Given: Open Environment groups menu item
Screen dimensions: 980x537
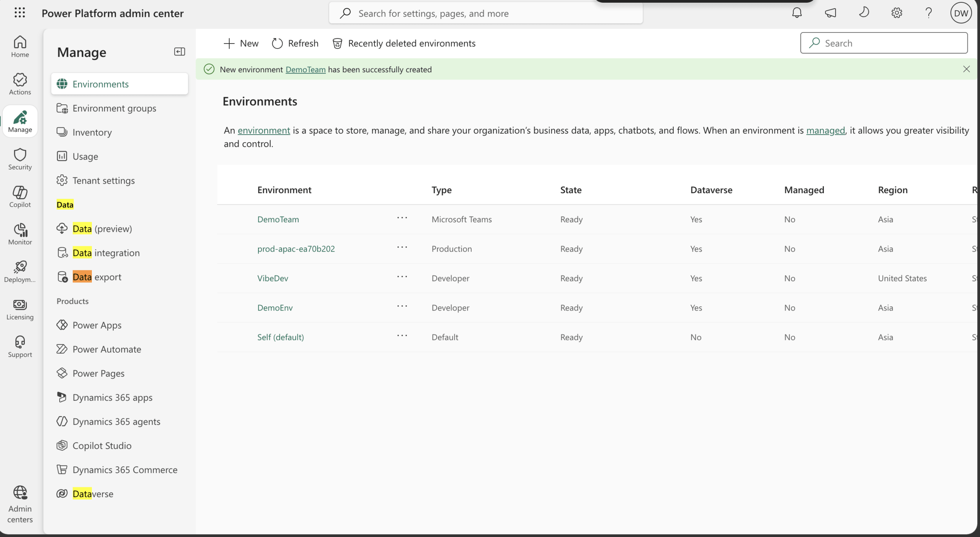Looking at the screenshot, I should click(119, 108).
